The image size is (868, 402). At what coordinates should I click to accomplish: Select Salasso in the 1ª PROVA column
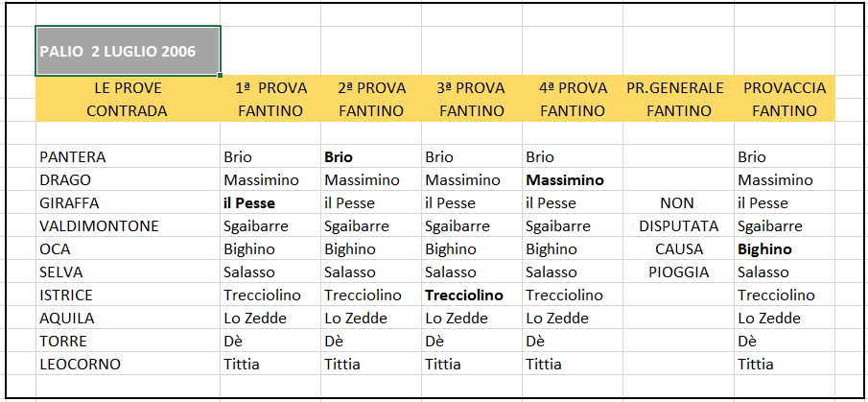270,272
